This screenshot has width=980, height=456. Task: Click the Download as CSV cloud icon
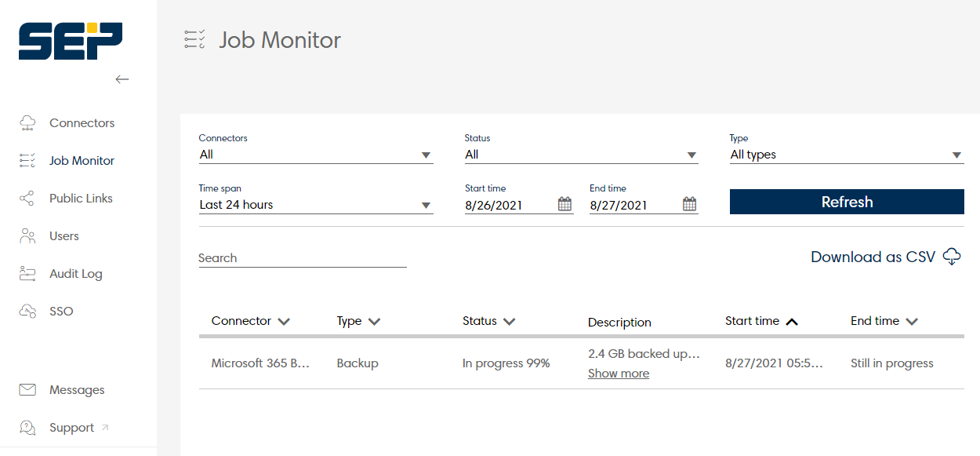(952, 257)
